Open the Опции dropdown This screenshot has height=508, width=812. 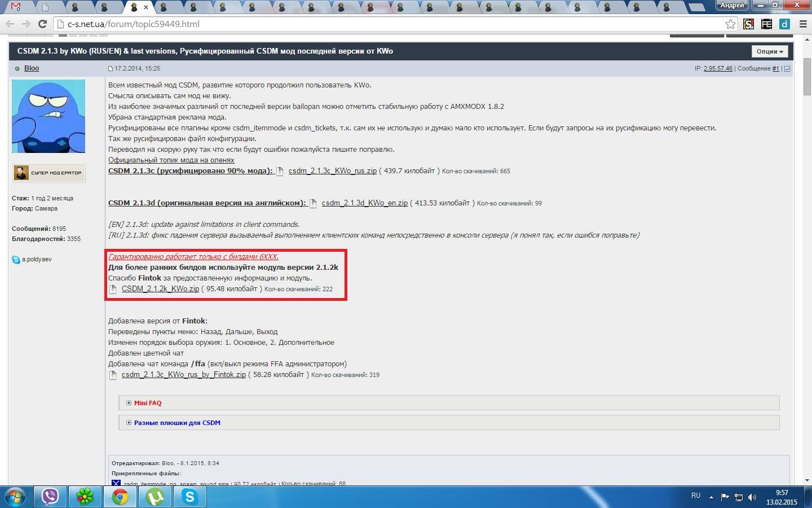click(770, 51)
